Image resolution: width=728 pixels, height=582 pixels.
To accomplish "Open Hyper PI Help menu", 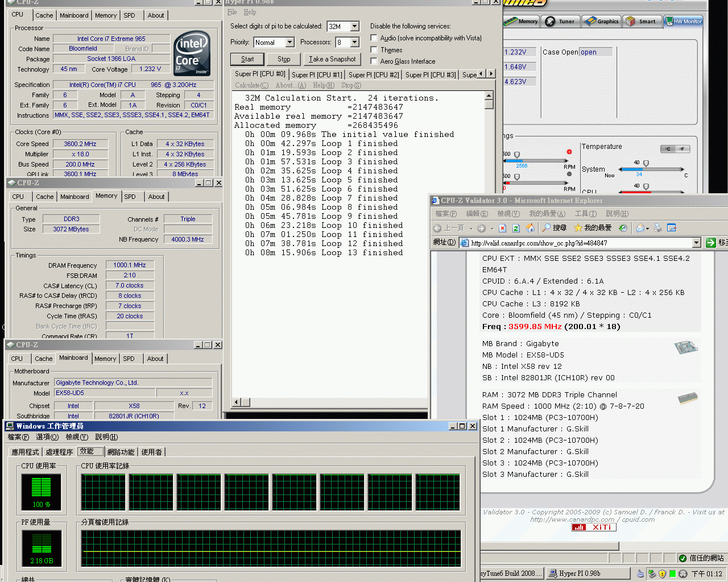I will (x=250, y=12).
